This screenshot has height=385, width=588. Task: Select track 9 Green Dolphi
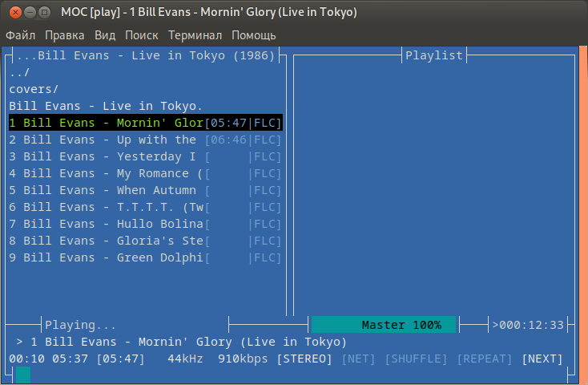[146, 257]
